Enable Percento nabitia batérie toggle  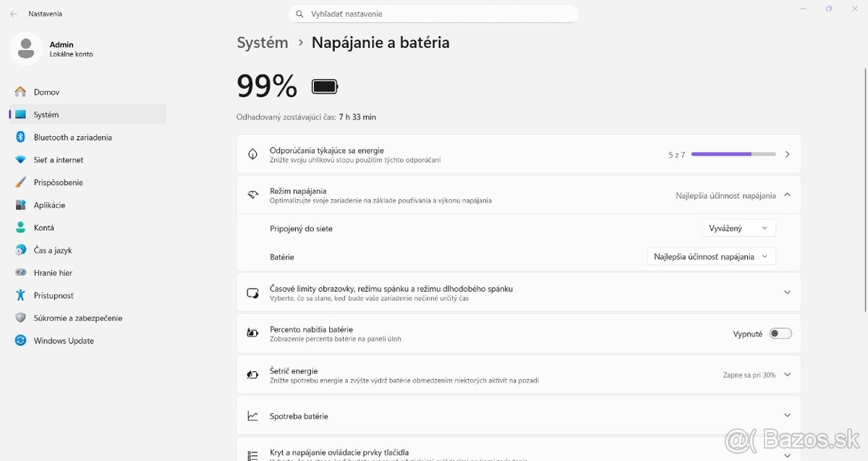(780, 333)
